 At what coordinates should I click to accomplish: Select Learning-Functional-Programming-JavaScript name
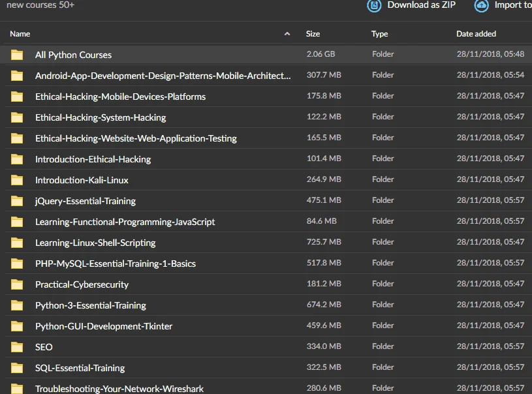tap(125, 222)
